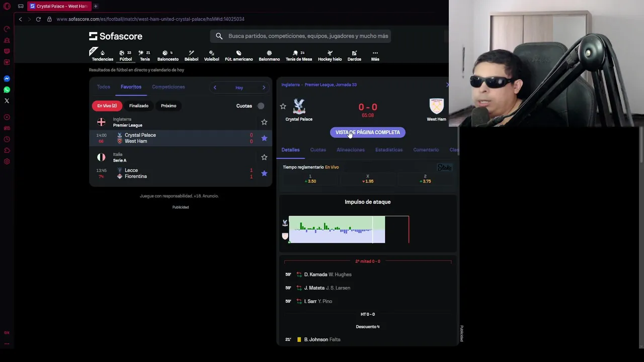
Task: Open the Alineaciones tab
Action: 350,150
